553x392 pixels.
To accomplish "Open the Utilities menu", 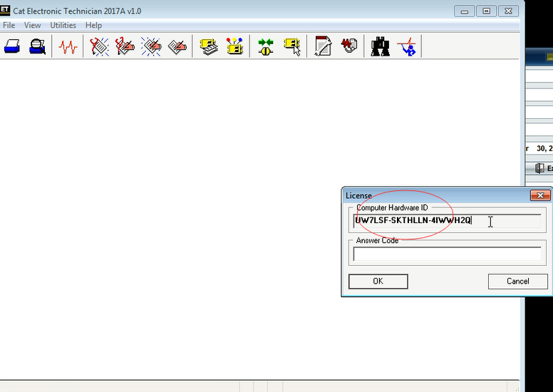I will click(63, 26).
